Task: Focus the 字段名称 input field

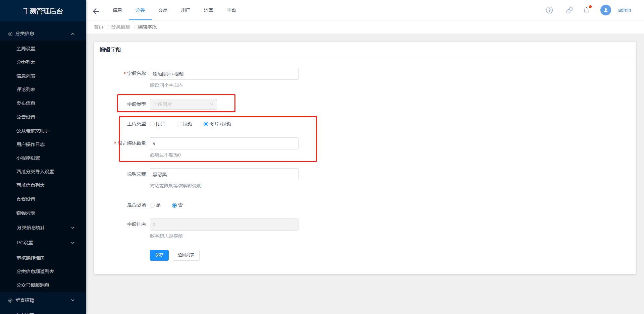Action: [x=224, y=74]
